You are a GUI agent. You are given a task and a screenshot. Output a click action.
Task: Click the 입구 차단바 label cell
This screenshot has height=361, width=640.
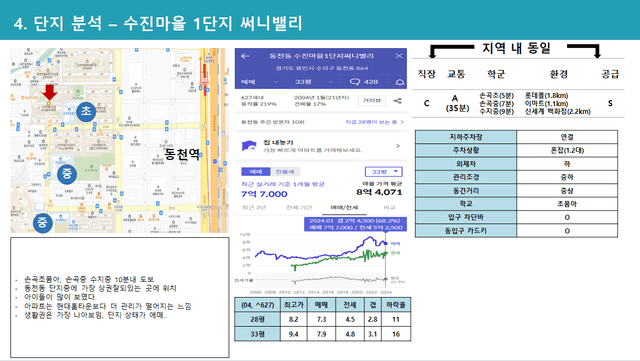click(466, 217)
